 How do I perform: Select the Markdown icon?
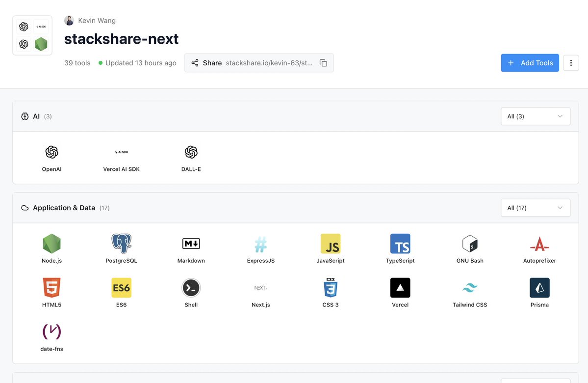[x=191, y=244]
